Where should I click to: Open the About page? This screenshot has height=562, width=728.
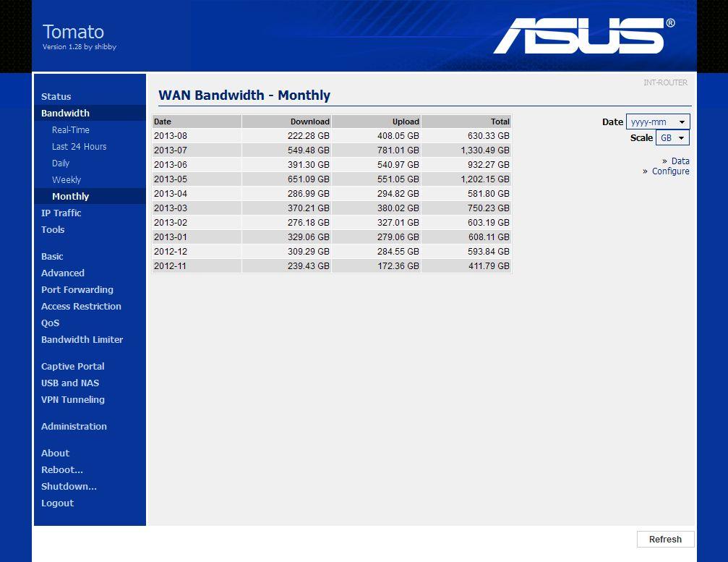point(55,454)
